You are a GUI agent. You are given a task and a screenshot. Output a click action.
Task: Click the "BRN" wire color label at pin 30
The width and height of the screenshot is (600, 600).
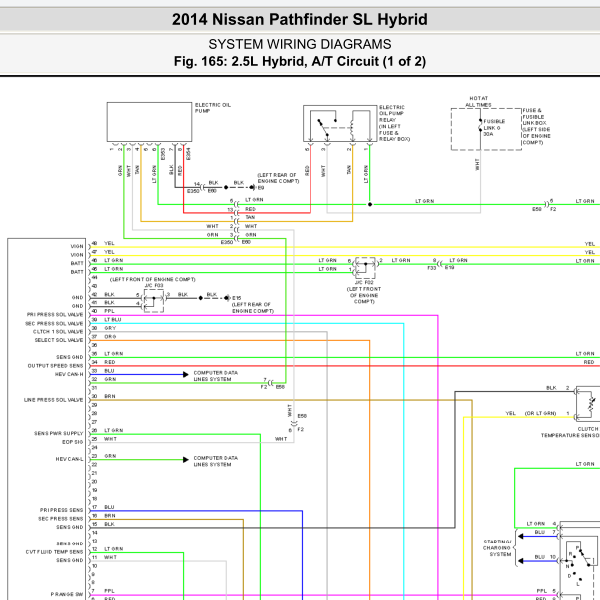pyautogui.click(x=109, y=396)
